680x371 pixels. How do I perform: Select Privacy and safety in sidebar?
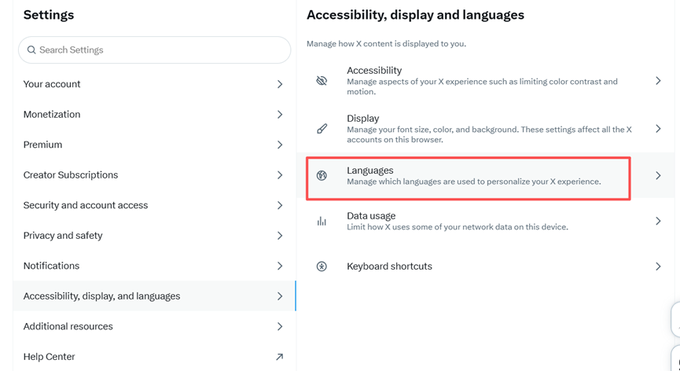154,236
